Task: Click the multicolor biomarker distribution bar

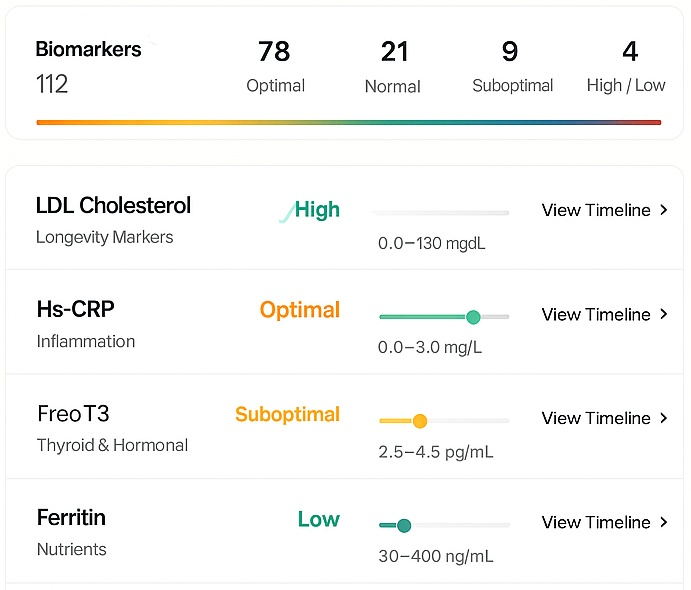Action: tap(348, 122)
